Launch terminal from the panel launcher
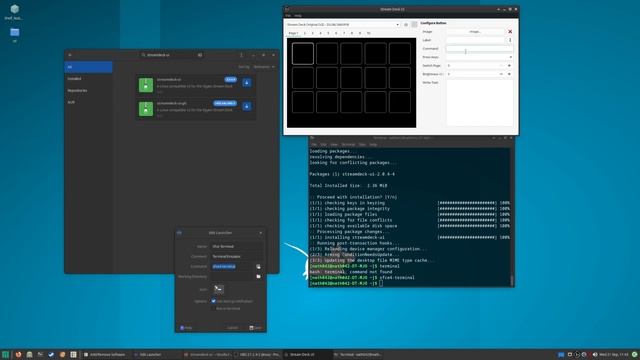This screenshot has width=640, height=360. 40,354
